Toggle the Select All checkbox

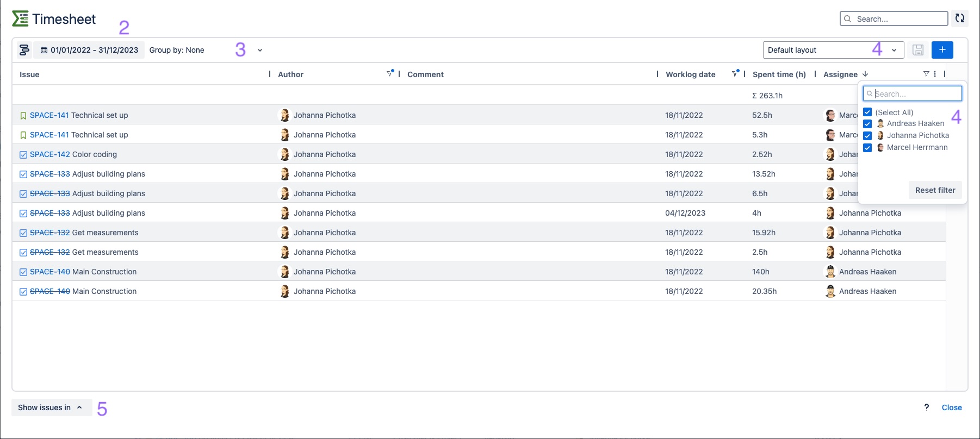click(867, 112)
